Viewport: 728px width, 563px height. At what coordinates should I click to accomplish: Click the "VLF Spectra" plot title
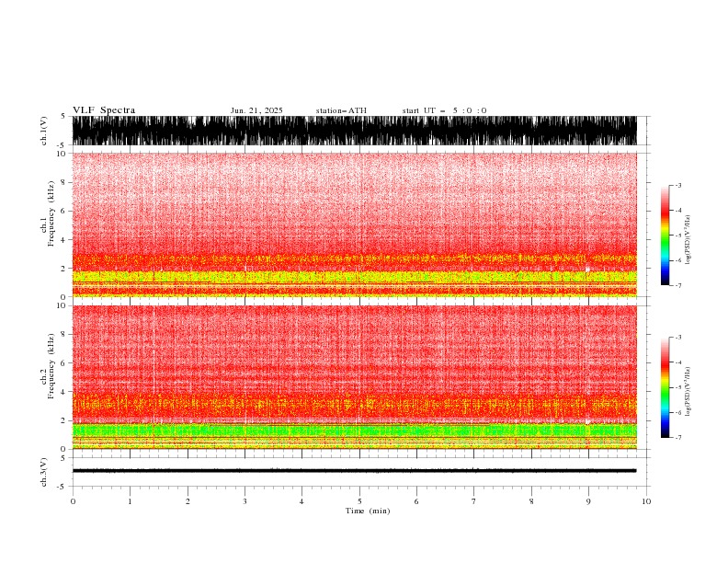104,110
